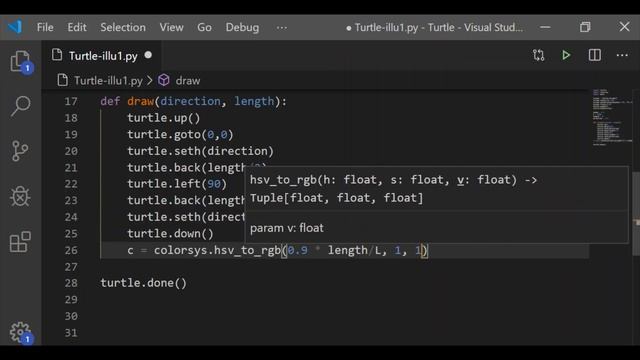
Task: Open editor More Actions ellipsis
Action: click(x=622, y=55)
